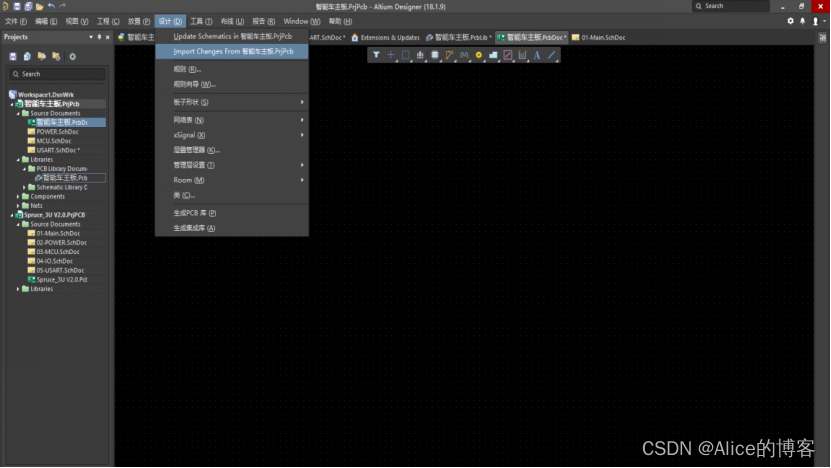Open the 管理层设置 (T) submenu
Screen dimensions: 831x468
(x=232, y=165)
